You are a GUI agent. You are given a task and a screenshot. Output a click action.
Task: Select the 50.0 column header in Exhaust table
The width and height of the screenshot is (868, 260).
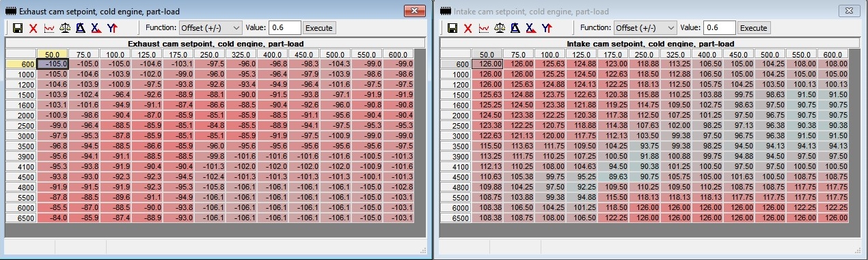pos(52,55)
